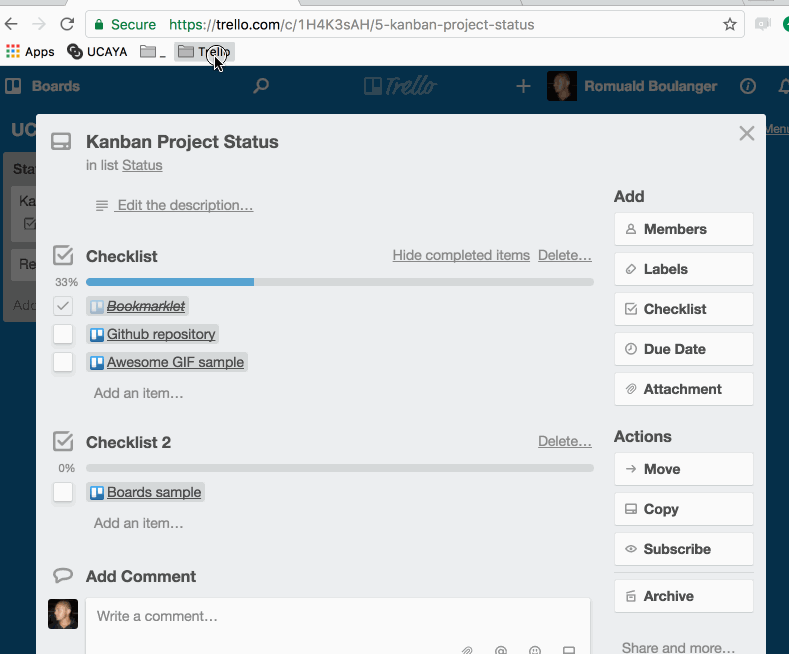This screenshot has height=654, width=789.
Task: Expand Share and more options
Action: click(x=678, y=647)
